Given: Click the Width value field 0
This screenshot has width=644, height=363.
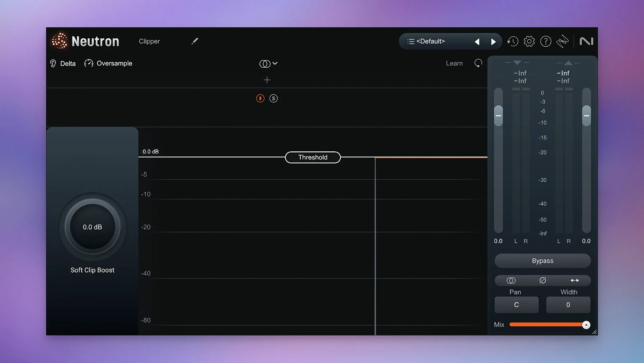Looking at the screenshot, I should tap(568, 305).
